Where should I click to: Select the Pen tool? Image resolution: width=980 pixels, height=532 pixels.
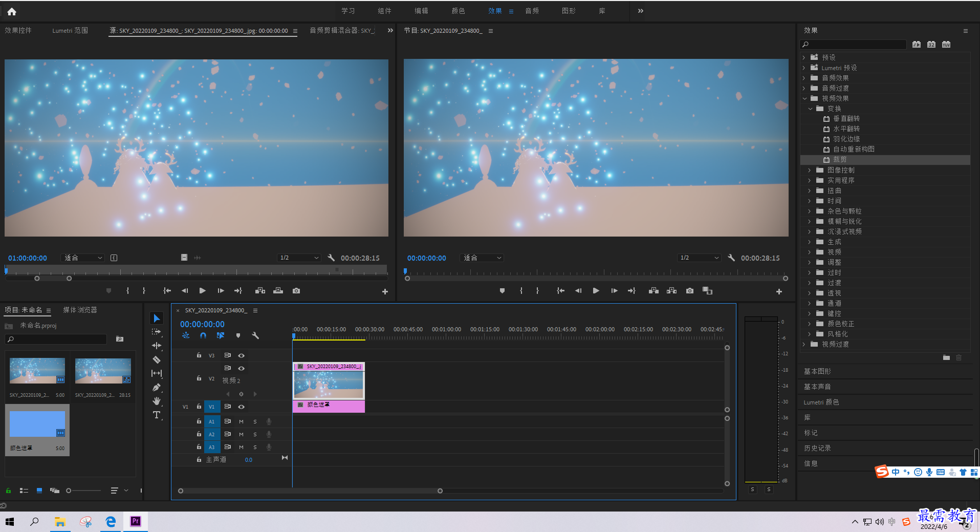157,387
